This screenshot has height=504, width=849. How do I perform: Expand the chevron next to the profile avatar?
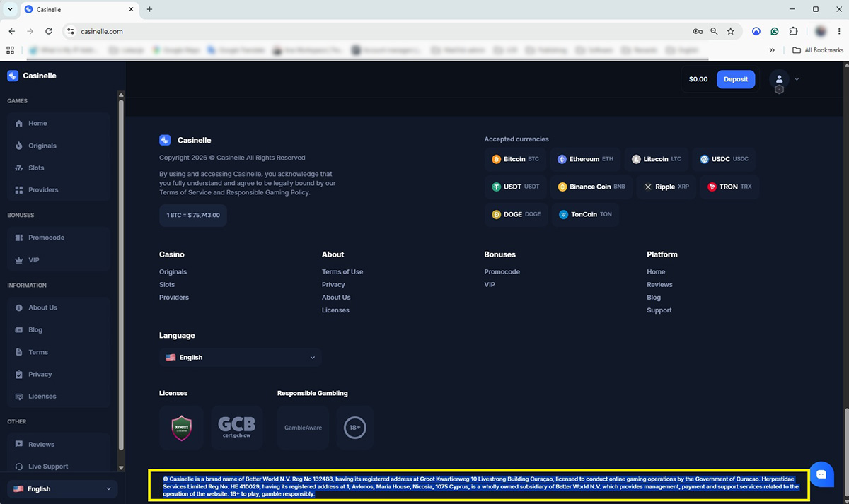(797, 79)
